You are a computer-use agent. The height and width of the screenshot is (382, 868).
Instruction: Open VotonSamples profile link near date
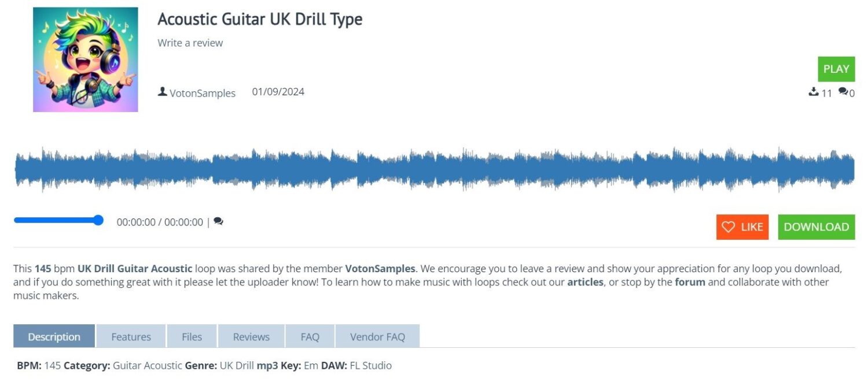coord(203,93)
